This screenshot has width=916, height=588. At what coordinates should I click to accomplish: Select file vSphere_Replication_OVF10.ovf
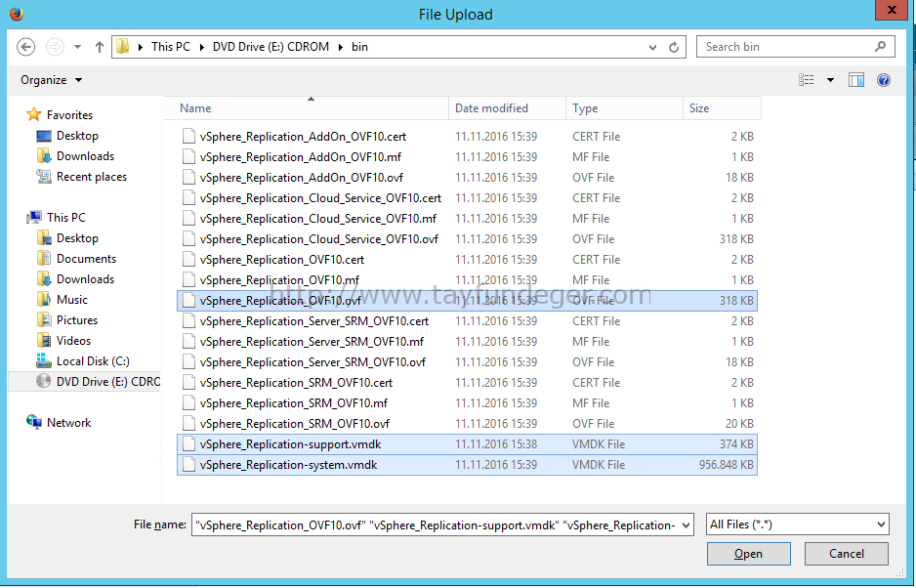tap(468, 301)
